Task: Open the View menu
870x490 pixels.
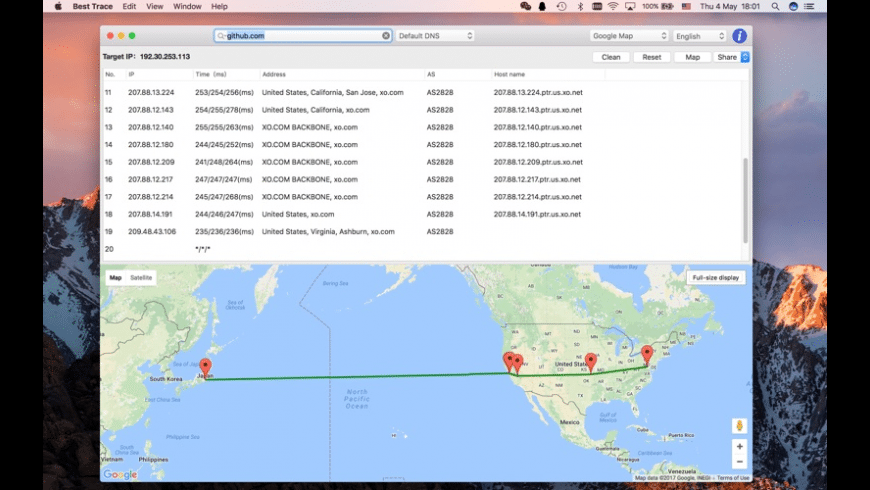Action: click(155, 6)
